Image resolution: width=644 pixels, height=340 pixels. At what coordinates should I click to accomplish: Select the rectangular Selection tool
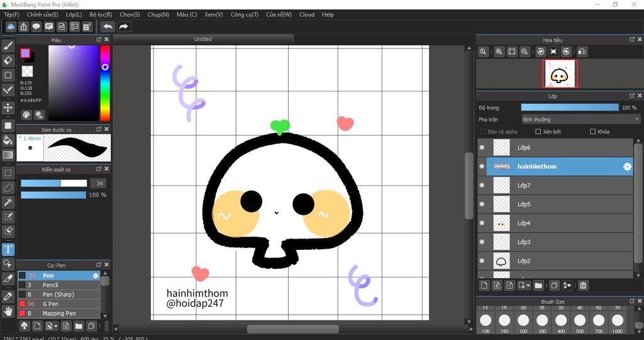click(x=8, y=173)
